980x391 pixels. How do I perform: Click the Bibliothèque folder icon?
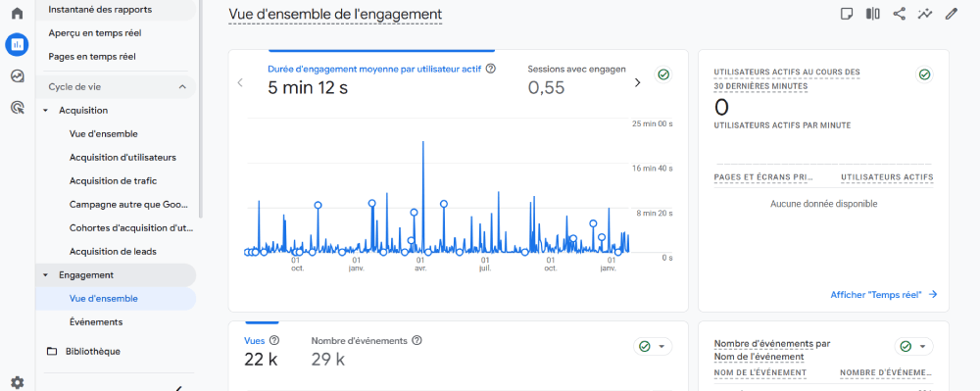(52, 351)
